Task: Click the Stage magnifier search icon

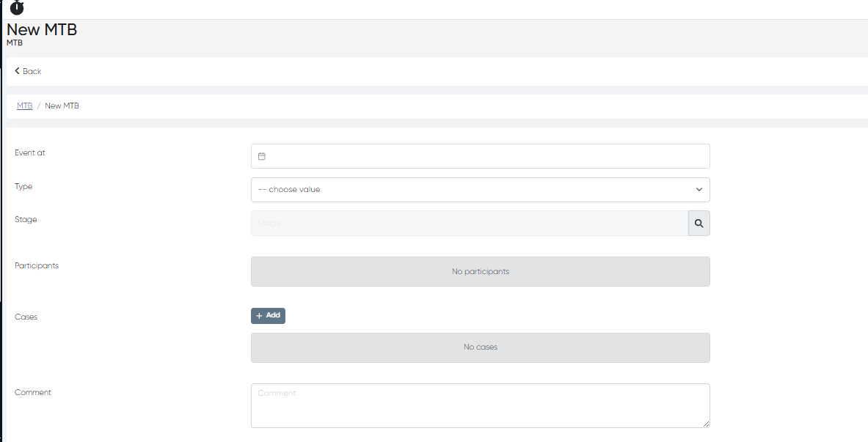Action: point(699,224)
